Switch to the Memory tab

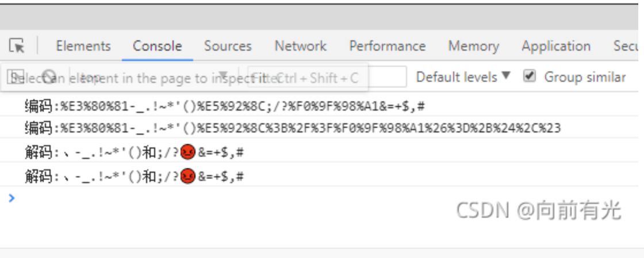tap(474, 45)
